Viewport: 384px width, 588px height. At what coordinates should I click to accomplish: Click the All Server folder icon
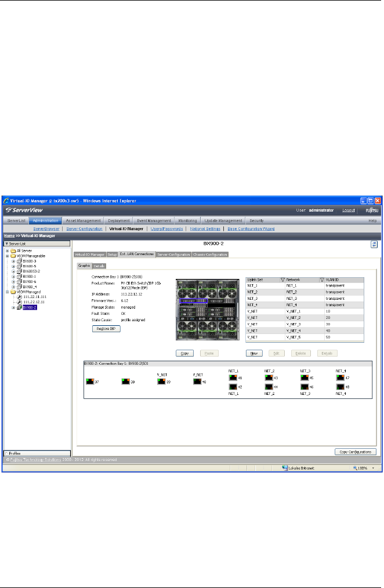pyautogui.click(x=13, y=251)
